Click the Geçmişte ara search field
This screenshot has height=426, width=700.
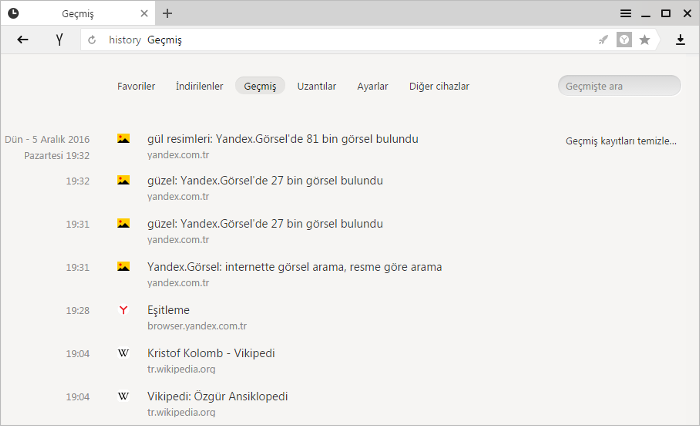[619, 86]
